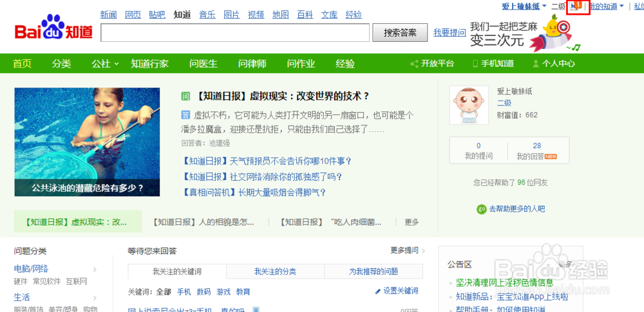Open 更多提问 arrow link
644x312 pixels.
click(408, 250)
